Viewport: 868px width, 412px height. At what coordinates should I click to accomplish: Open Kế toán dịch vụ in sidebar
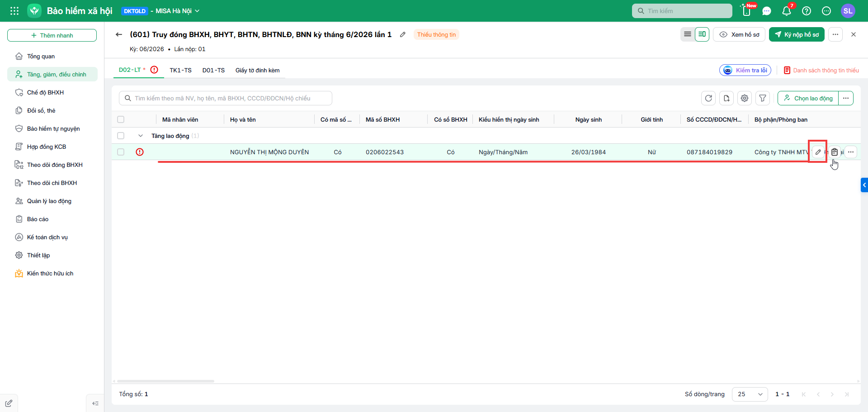52,237
